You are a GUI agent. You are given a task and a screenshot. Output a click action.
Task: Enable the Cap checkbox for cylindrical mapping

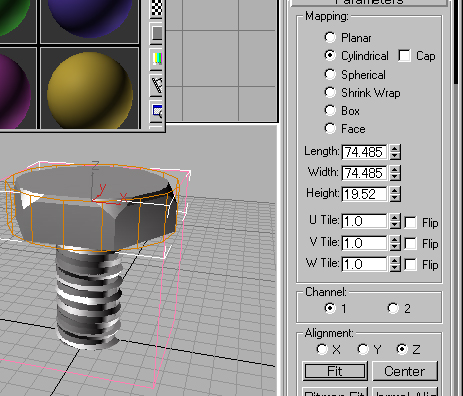tap(404, 56)
